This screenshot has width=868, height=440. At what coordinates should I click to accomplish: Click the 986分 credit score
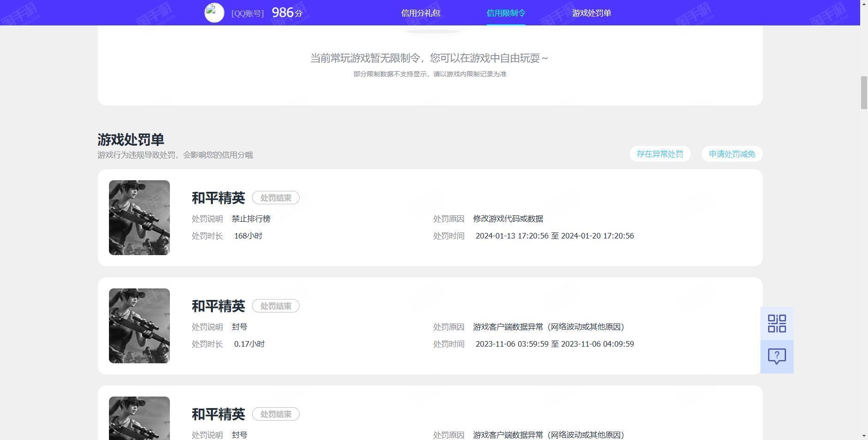(x=287, y=13)
